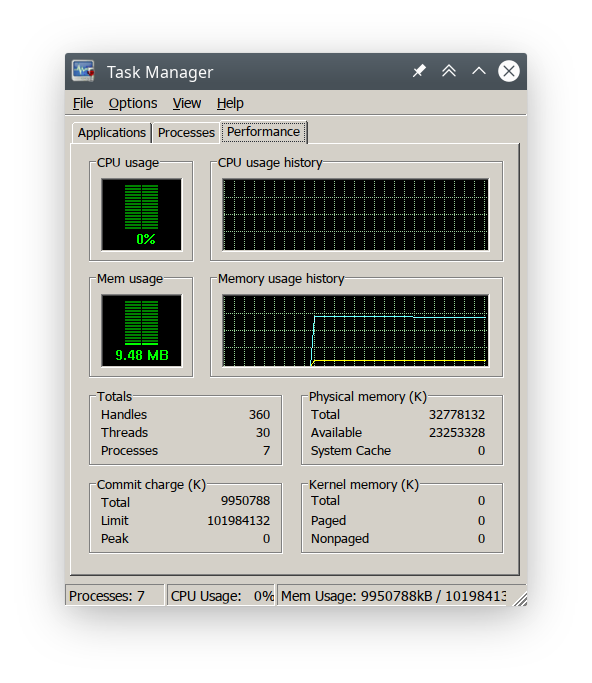Click Kernel memory Total label
This screenshot has width=592, height=683.
(325, 500)
